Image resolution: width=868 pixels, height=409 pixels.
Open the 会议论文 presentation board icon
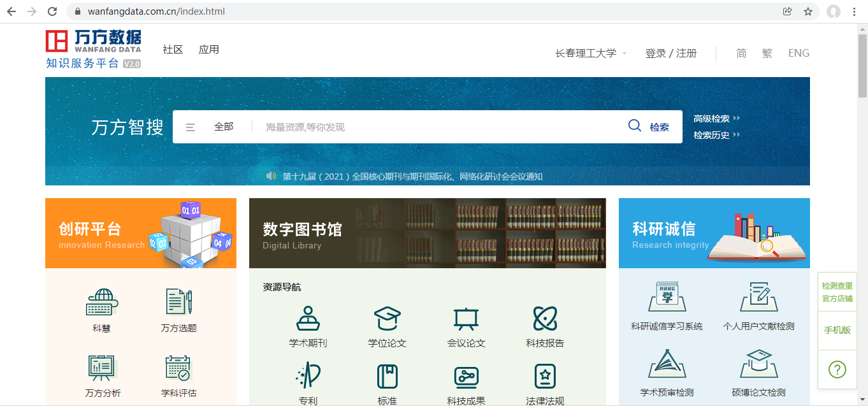click(x=466, y=319)
